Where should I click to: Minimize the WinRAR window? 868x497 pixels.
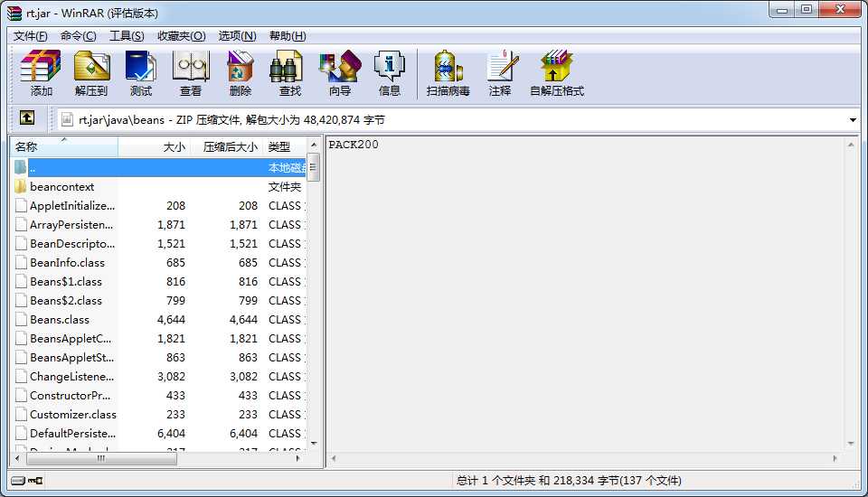coord(781,9)
